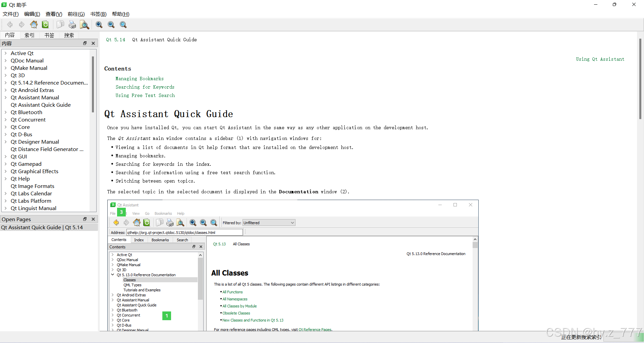Expand the Qt Assistant Manual node
Viewport: 644px width, 343px height.
point(6,97)
